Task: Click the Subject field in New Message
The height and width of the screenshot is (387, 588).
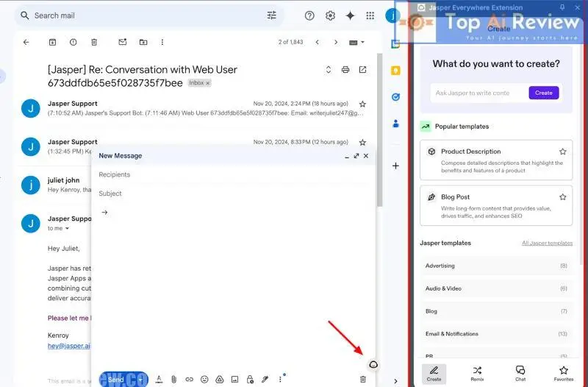Action: click(232, 193)
